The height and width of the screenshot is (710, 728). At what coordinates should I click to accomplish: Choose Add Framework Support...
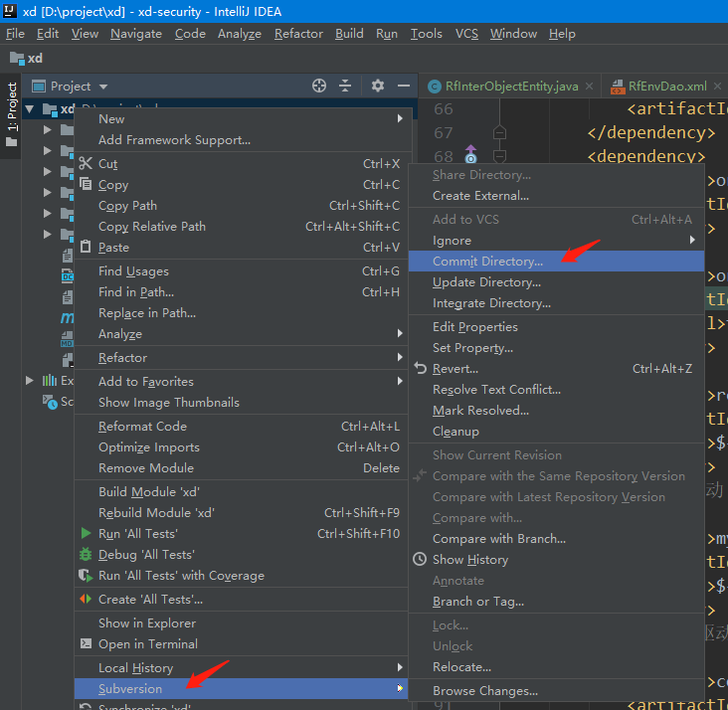(241, 140)
